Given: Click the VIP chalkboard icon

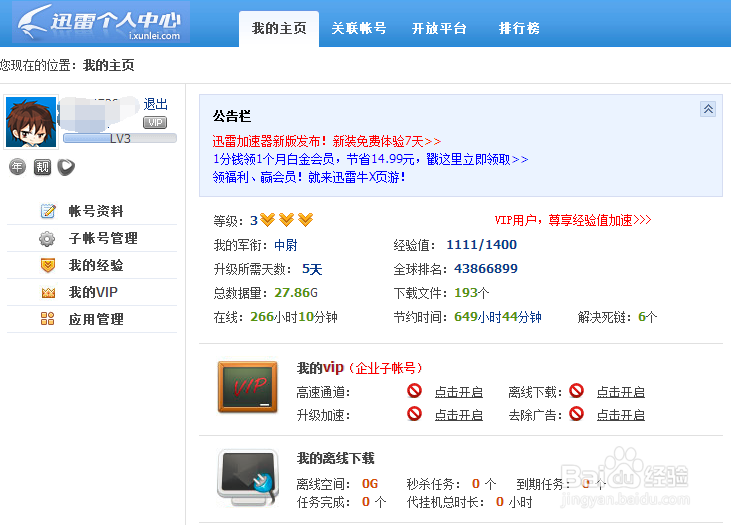Looking at the screenshot, I should point(248,387).
